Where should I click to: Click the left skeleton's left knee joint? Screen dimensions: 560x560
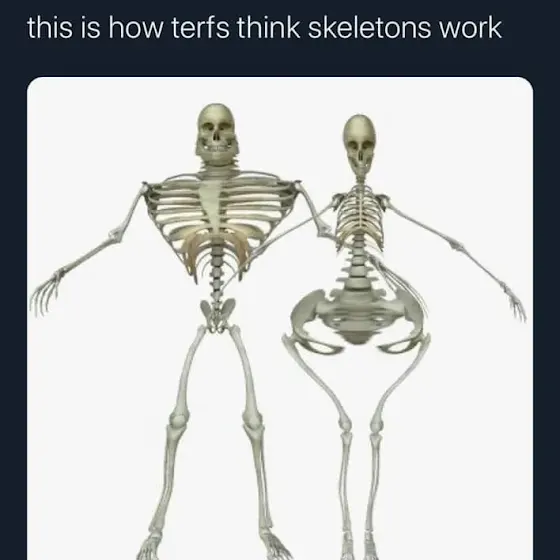[178, 419]
